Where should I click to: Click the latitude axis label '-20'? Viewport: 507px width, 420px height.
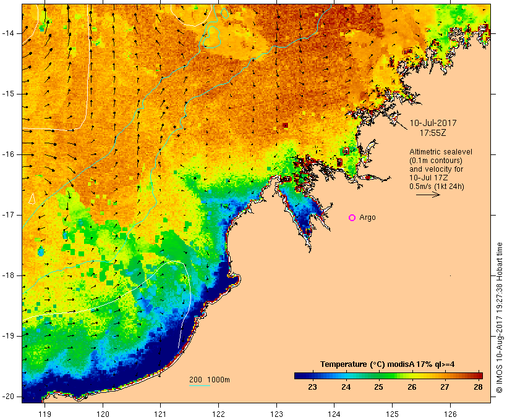(x=8, y=397)
